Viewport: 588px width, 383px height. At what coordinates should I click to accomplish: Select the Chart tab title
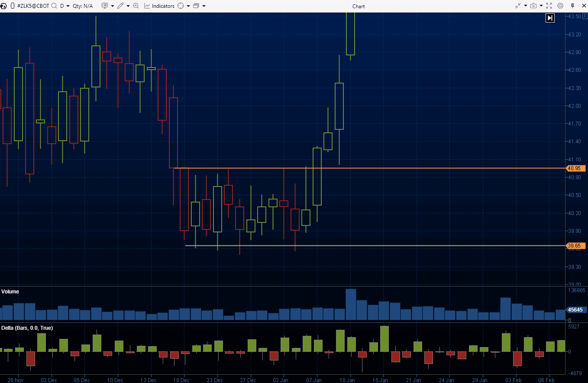(x=359, y=6)
